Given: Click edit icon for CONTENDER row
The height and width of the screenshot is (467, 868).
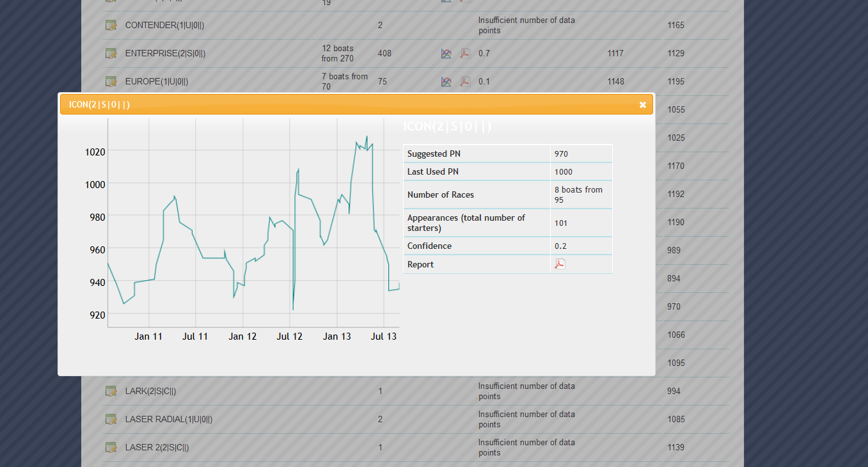Looking at the screenshot, I should [111, 25].
